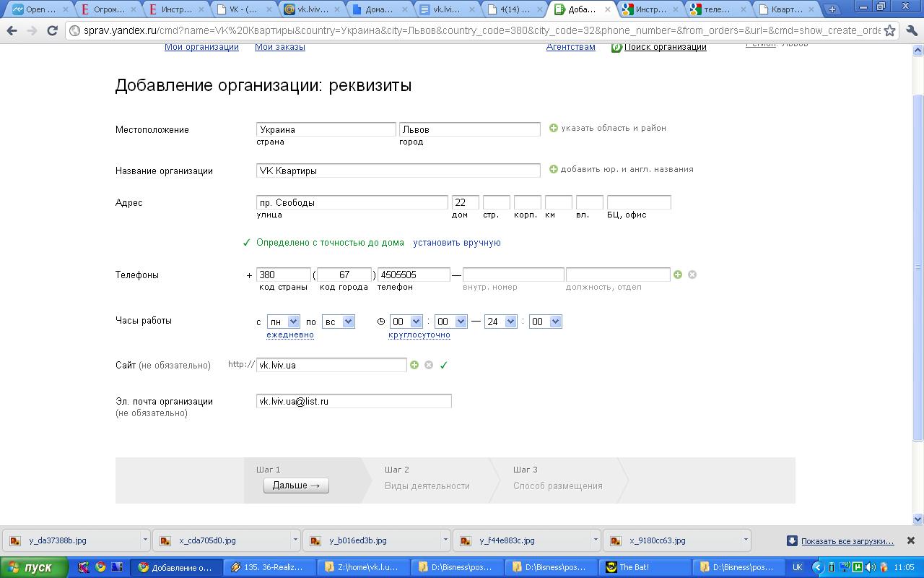This screenshot has height=578, width=924.
Task: Click the Windows 'пуск' start button
Action: click(x=34, y=567)
